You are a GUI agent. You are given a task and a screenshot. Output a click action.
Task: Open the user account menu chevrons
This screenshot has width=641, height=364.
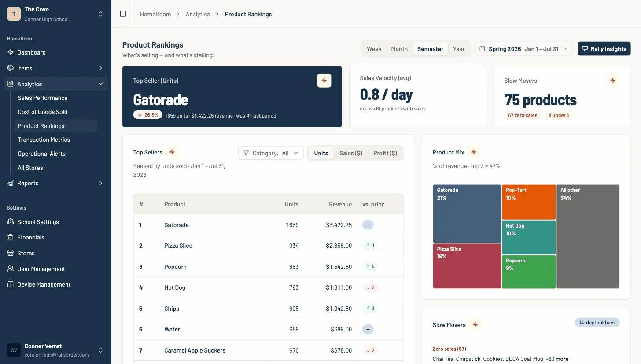click(x=100, y=350)
